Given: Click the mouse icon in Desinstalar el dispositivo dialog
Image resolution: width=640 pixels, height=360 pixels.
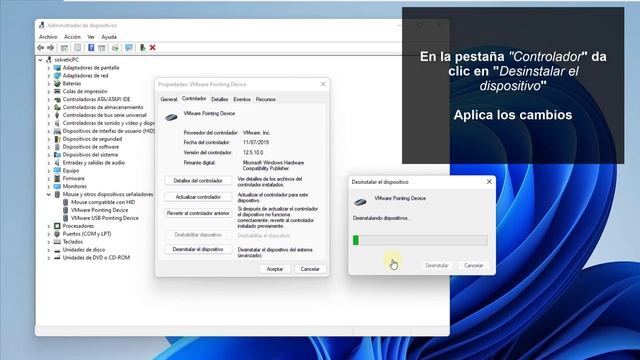Looking at the screenshot, I should coord(360,201).
